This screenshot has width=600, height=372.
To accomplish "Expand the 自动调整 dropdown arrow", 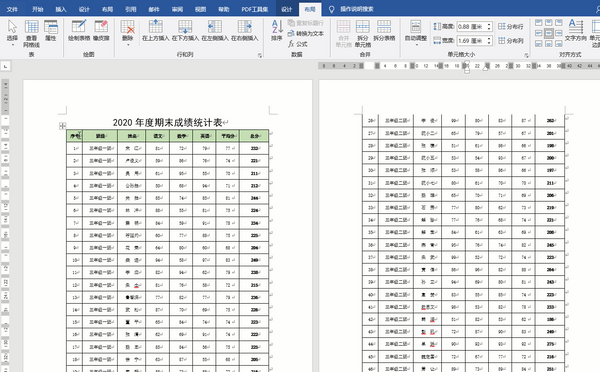I will pyautogui.click(x=416, y=45).
